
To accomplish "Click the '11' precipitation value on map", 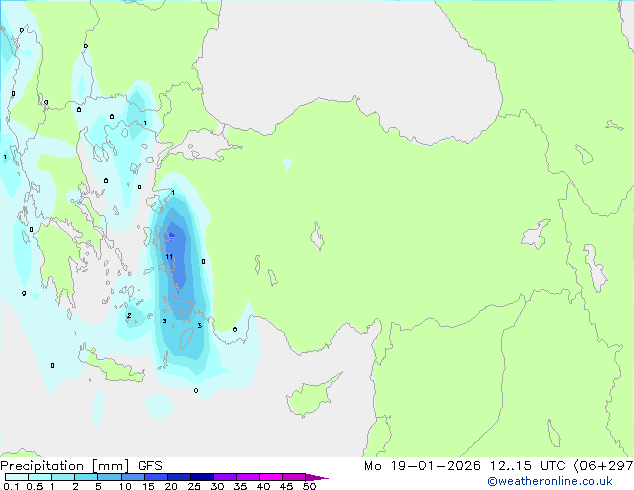I will coord(169,256).
